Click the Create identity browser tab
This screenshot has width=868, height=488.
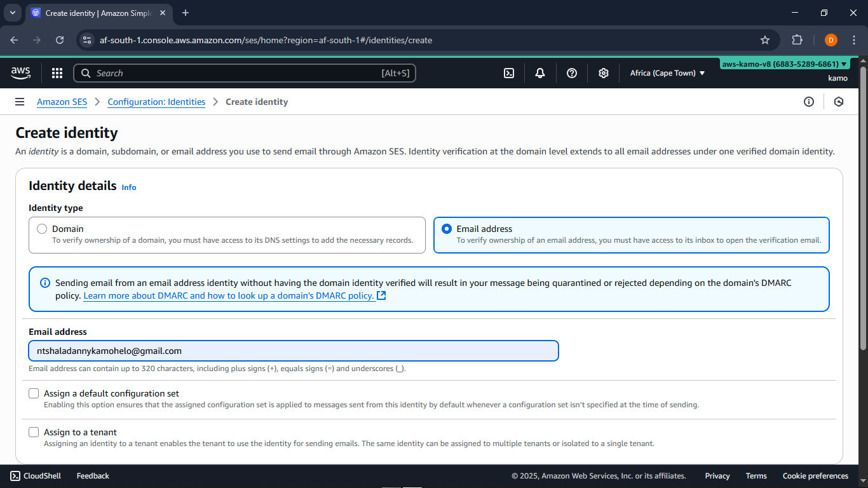pyautogui.click(x=98, y=13)
